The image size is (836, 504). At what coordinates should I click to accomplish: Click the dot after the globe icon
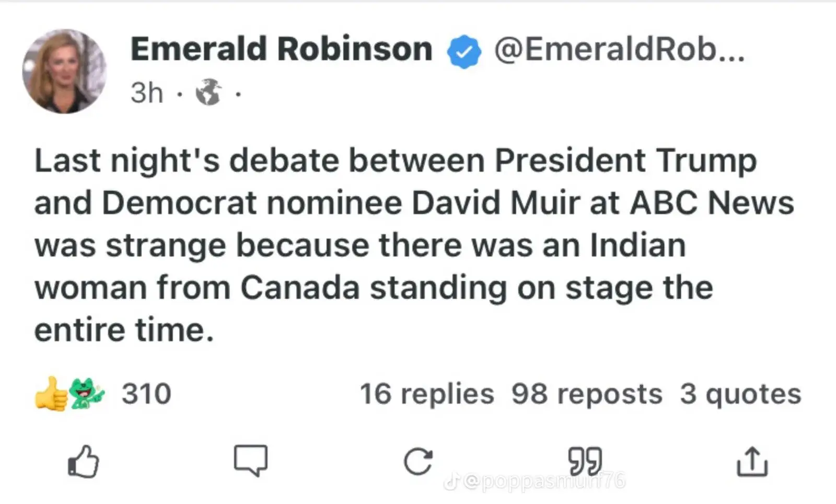coord(238,94)
